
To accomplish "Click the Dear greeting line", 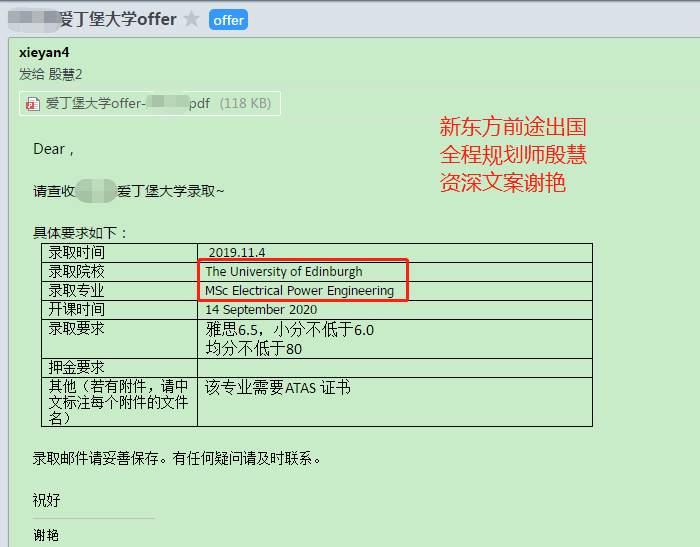I will tap(54, 149).
